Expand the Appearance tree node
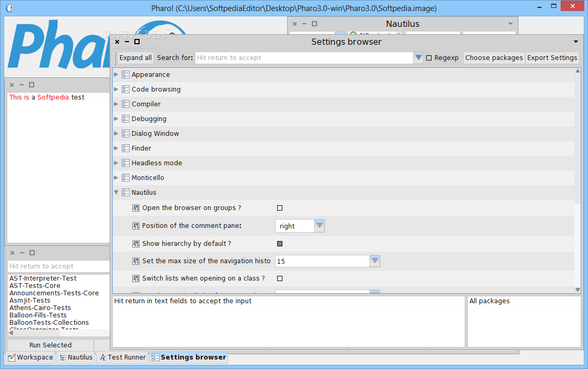Viewport: 588px width, 369px height. tap(116, 75)
